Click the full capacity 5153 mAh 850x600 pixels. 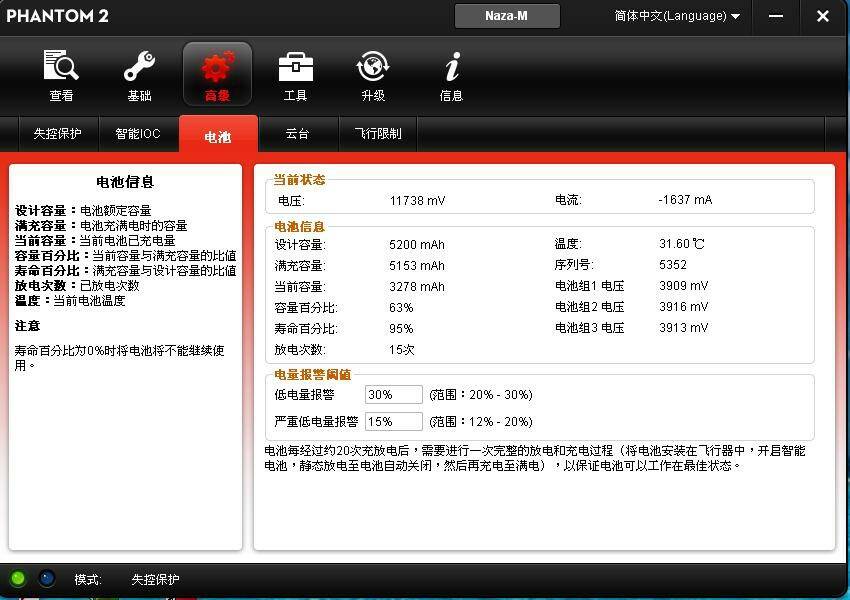(x=417, y=266)
